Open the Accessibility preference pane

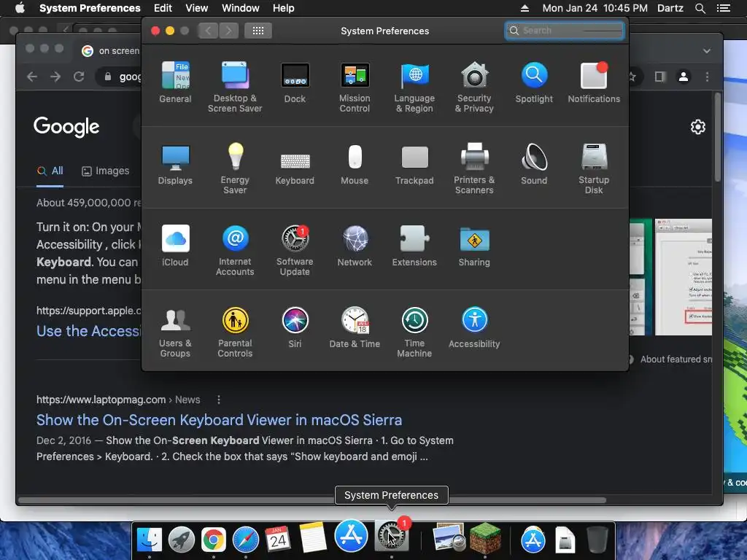pos(474,327)
